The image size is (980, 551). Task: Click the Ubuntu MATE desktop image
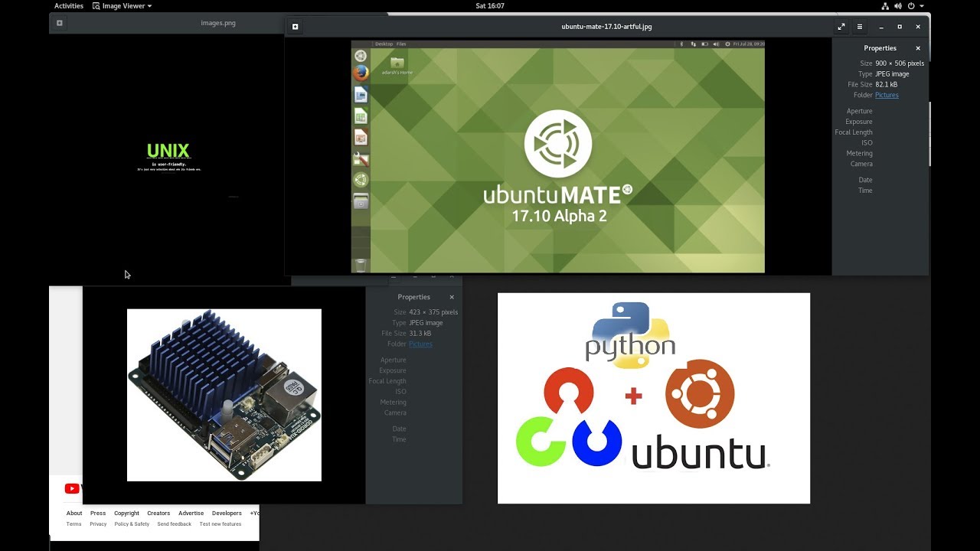557,157
